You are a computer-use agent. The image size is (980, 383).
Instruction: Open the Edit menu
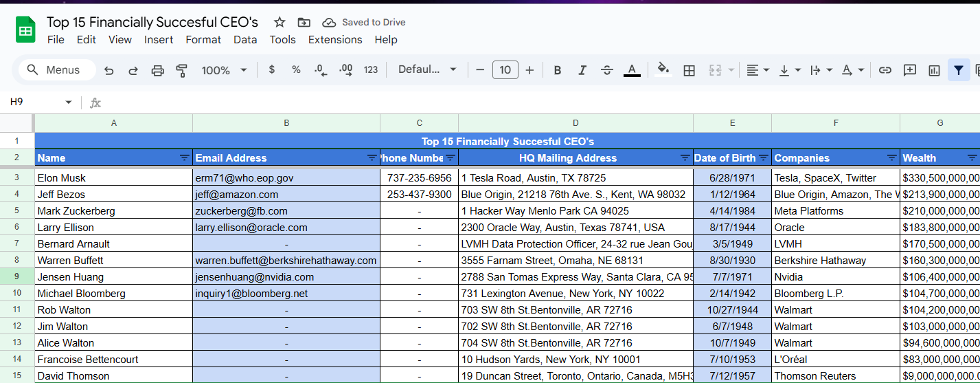[87, 40]
